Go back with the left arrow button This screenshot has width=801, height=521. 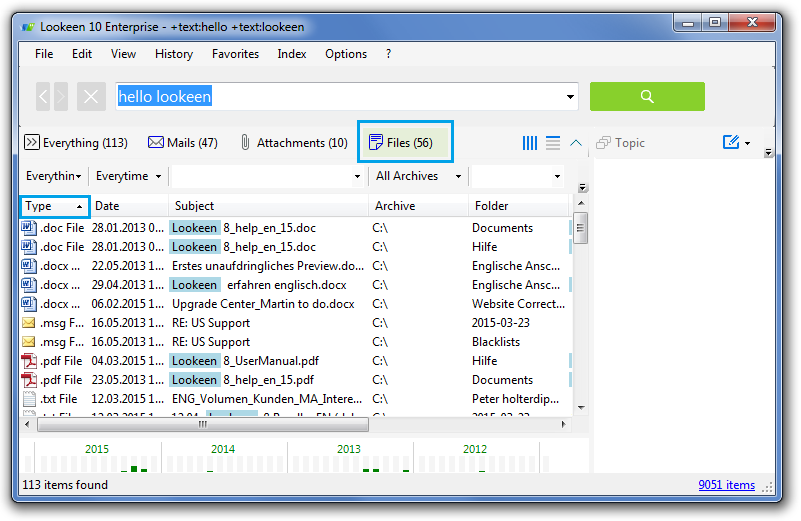click(x=43, y=97)
